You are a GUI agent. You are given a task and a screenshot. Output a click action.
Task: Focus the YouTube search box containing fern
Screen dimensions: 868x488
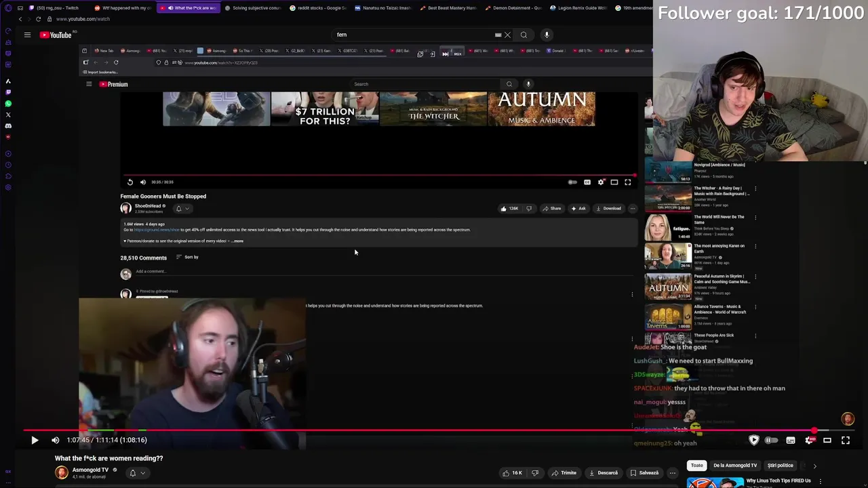(414, 35)
